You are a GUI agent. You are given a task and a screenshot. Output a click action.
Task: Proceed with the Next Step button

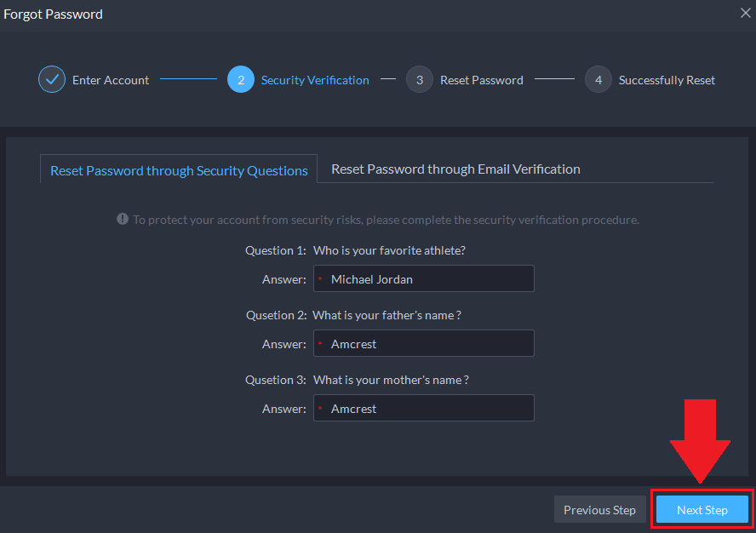702,510
